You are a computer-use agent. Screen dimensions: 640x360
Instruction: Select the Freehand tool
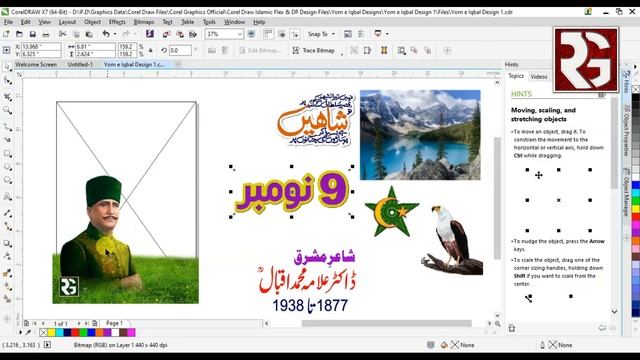click(7, 127)
